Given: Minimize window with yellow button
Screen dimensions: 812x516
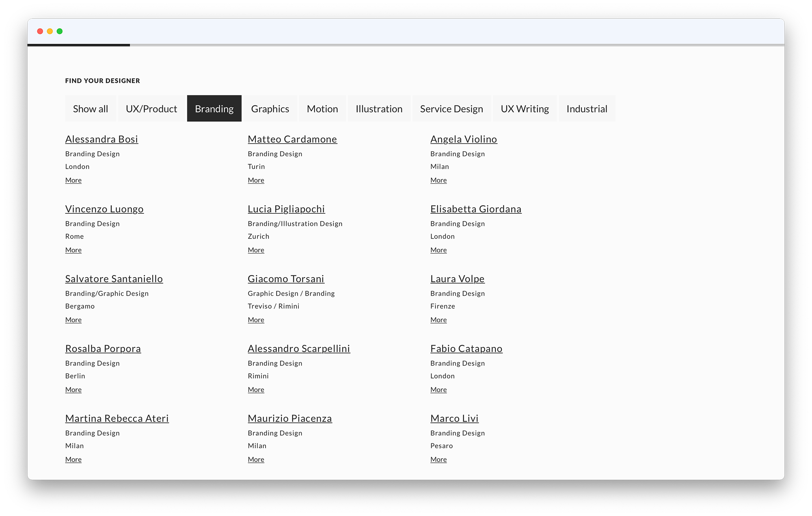Looking at the screenshot, I should (50, 31).
